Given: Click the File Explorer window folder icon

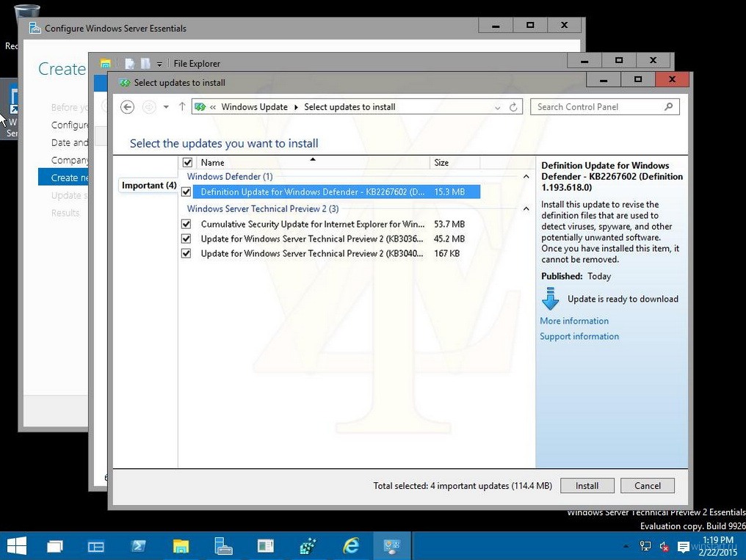Looking at the screenshot, I should click(x=105, y=63).
